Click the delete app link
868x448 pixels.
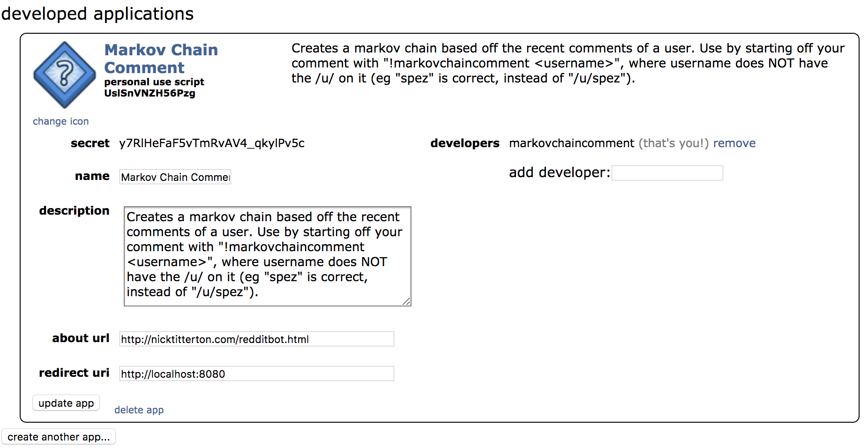pos(139,410)
